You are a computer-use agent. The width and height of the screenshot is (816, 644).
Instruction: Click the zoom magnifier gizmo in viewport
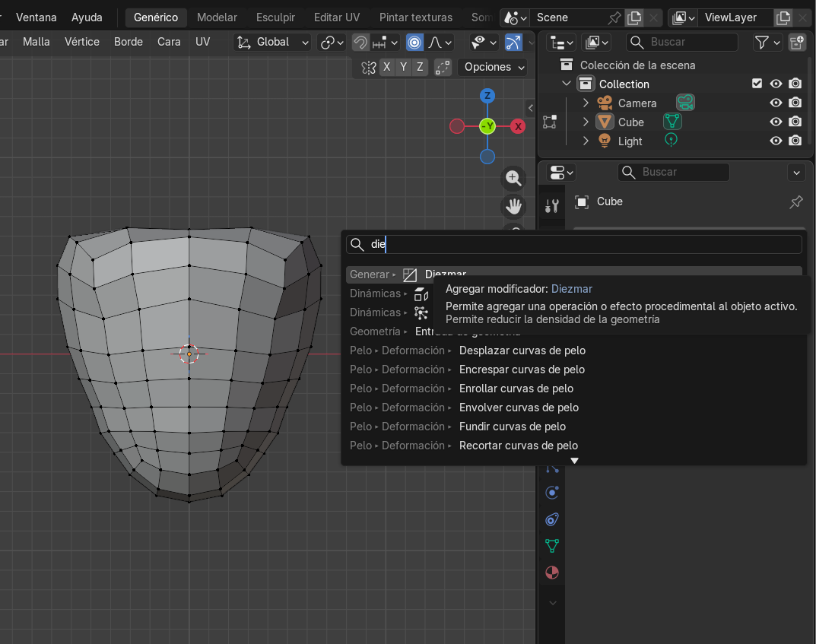[x=513, y=179]
